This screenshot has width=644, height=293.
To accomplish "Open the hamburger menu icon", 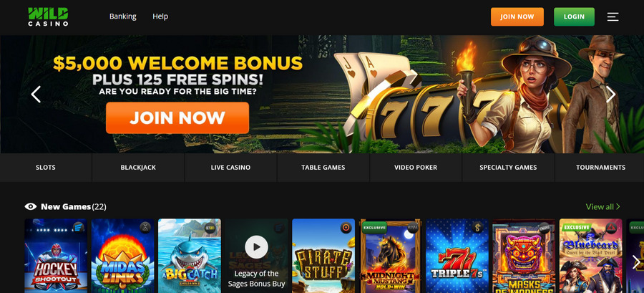I will click(613, 17).
